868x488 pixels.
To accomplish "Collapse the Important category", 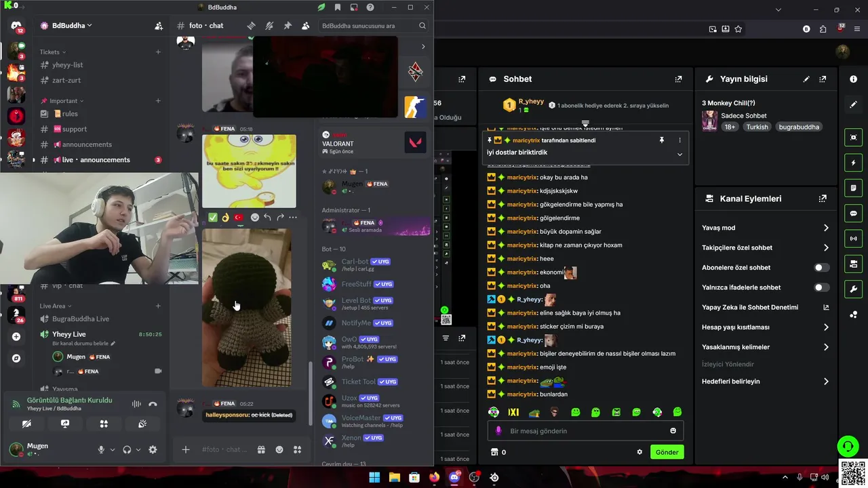I will point(66,101).
